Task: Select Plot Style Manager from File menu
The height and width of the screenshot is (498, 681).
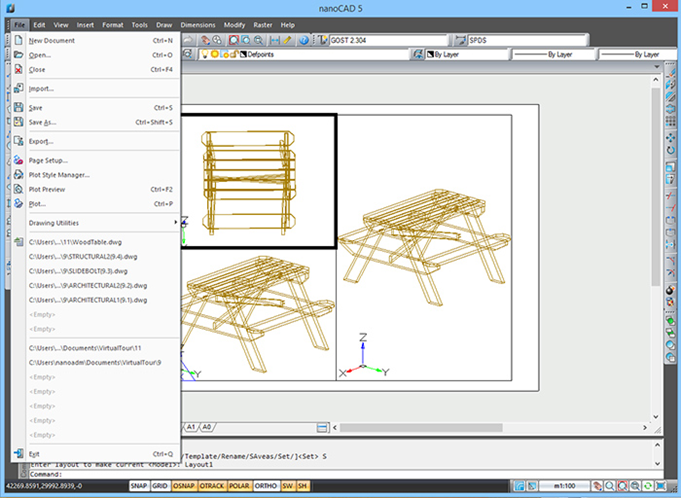Action: tap(60, 175)
